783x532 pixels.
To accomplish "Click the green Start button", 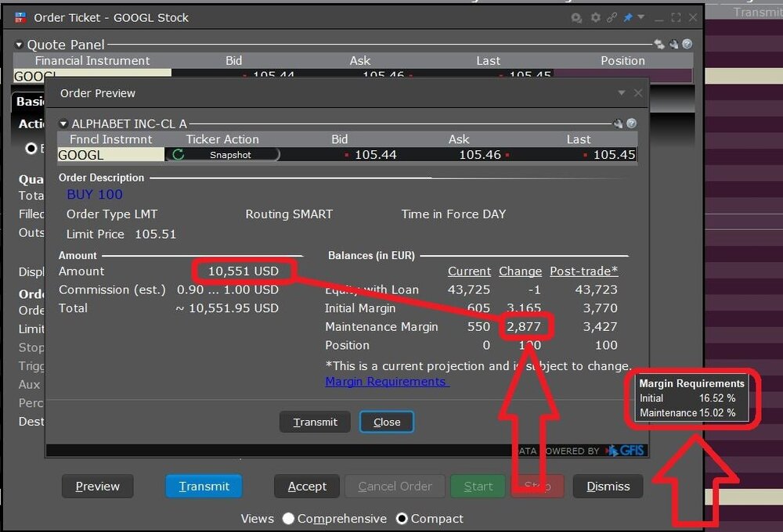I will coord(478,486).
